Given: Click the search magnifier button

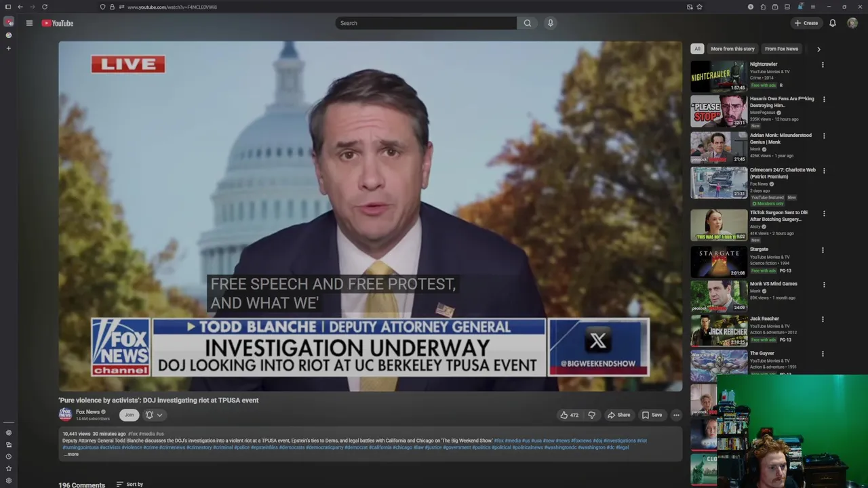Looking at the screenshot, I should [528, 23].
